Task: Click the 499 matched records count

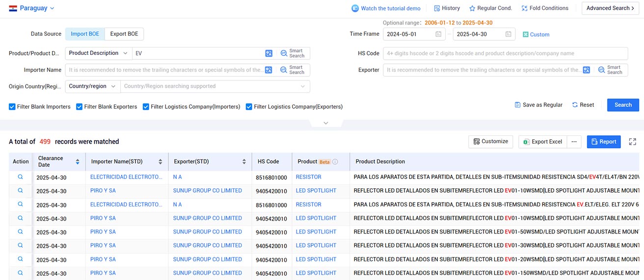Action: tap(45, 142)
